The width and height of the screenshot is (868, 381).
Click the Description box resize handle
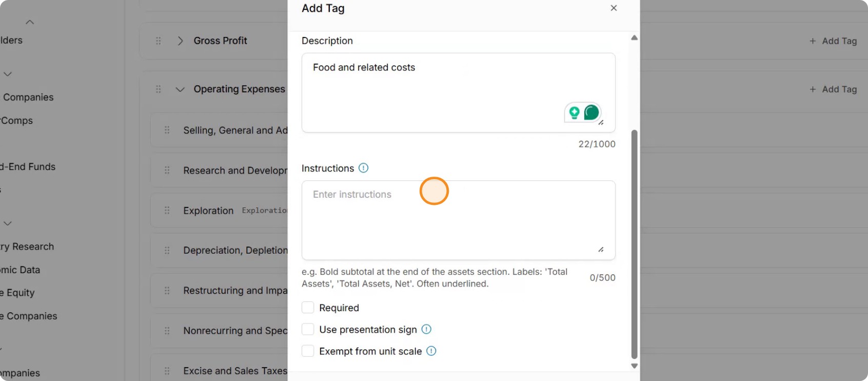pos(601,123)
